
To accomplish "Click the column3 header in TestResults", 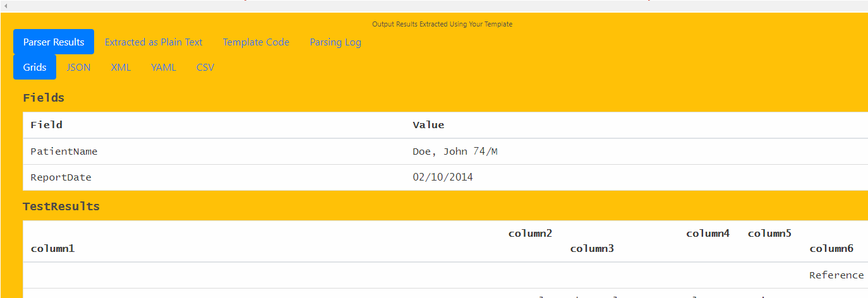I will [x=592, y=249].
